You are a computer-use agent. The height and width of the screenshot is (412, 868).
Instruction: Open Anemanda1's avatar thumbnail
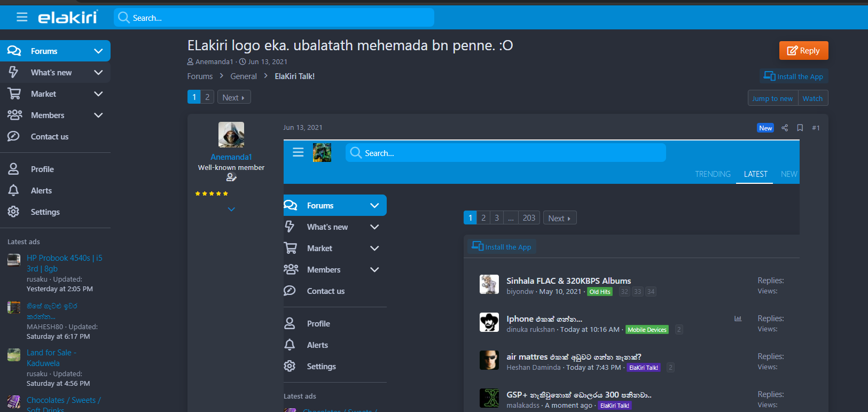[231, 135]
